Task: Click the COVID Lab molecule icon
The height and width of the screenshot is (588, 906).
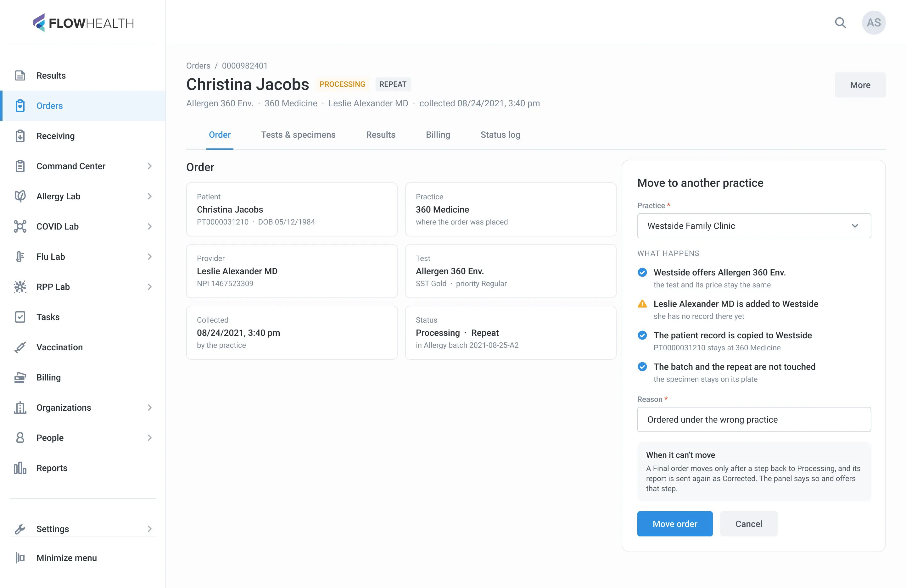Action: point(20,226)
